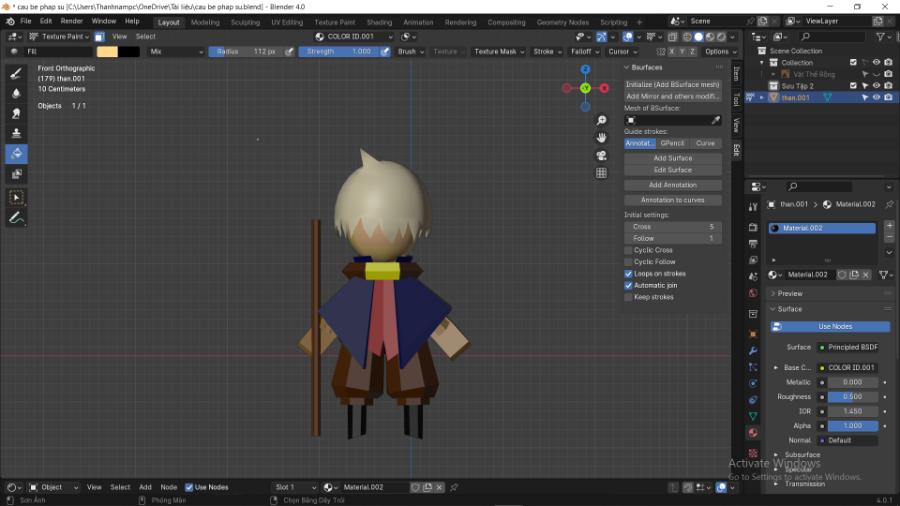
Task: Select the Annotate tool
Action: coord(16,217)
